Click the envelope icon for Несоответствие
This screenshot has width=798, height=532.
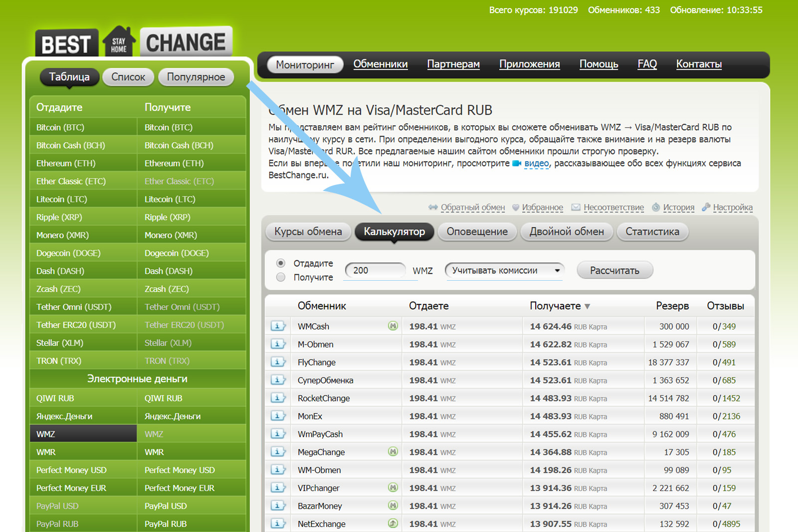(x=576, y=207)
